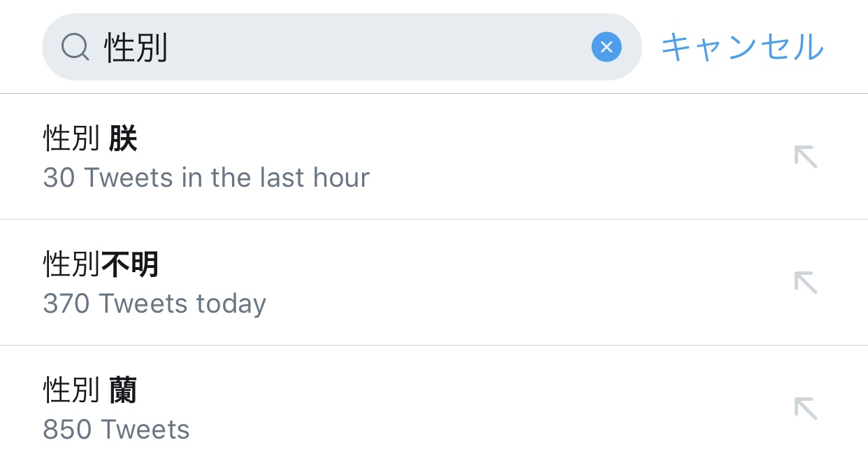Clear the search text with the X icon
Image resolution: width=868 pixels, height=461 pixels.
pyautogui.click(x=606, y=48)
